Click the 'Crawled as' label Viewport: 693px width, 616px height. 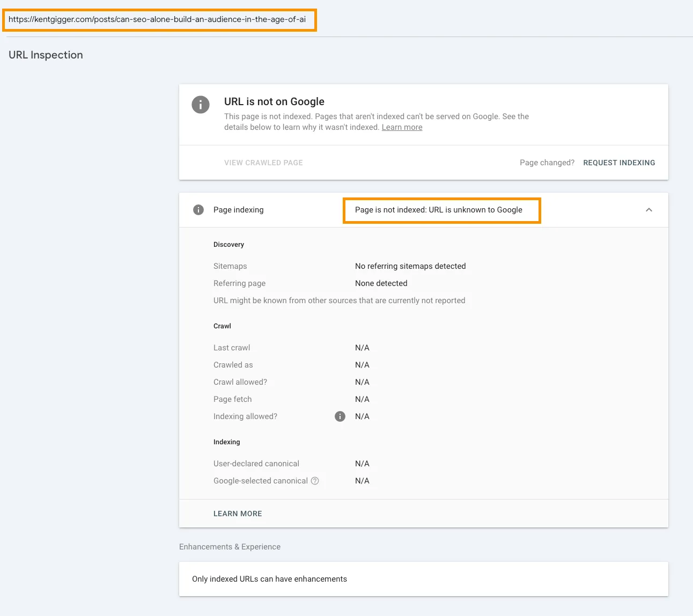pos(233,365)
